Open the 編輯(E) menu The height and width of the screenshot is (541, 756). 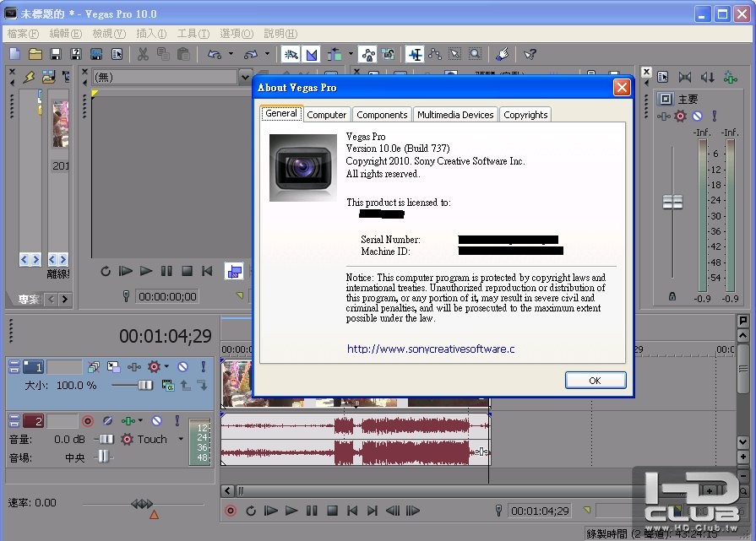point(66,34)
